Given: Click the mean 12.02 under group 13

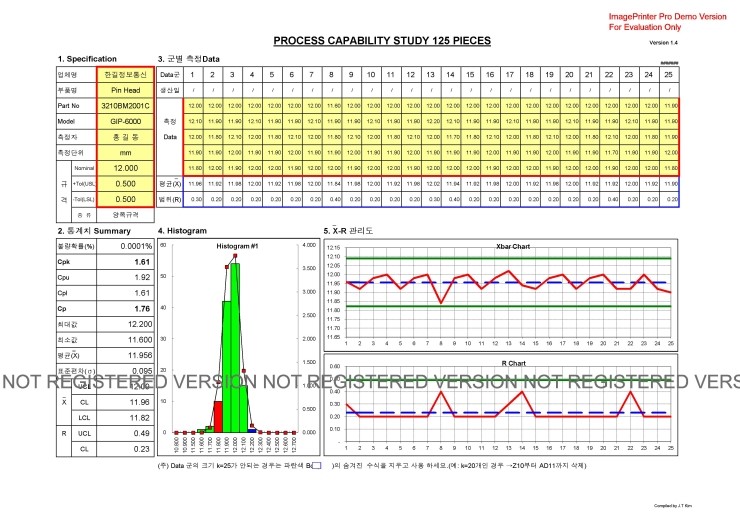Looking at the screenshot, I should click(432, 184).
